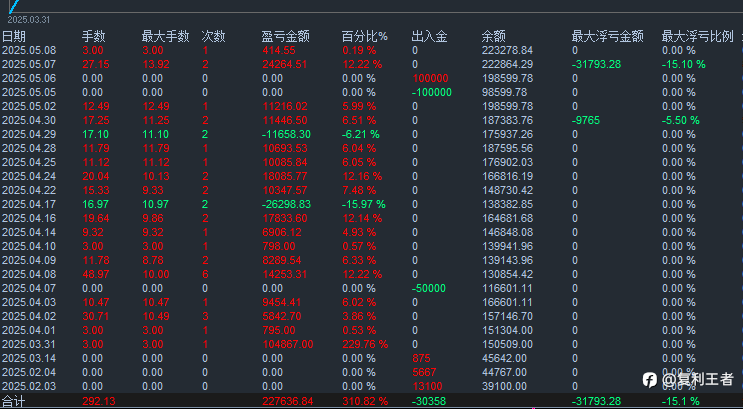Viewport: 743px width, 409px height.
Task: Select the 2025.04.10 date cell
Action: tap(29, 246)
